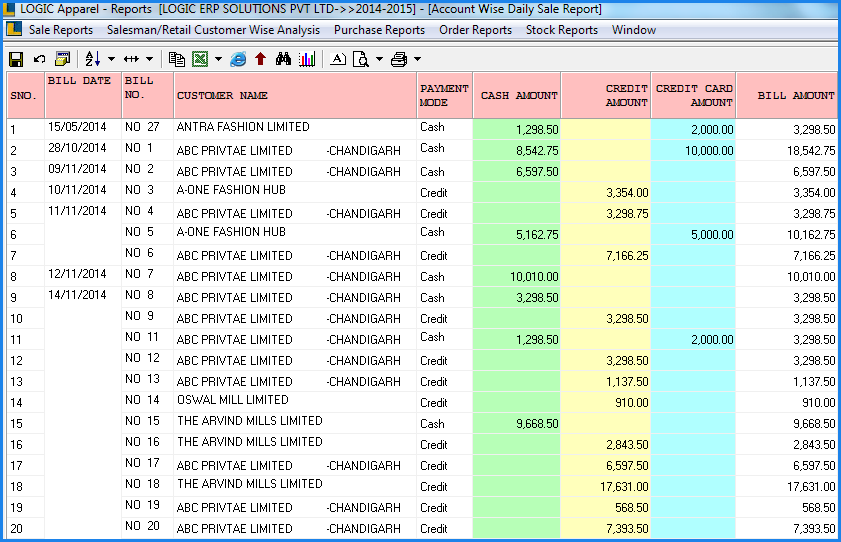
Task: Open the Window menu
Action: (634, 30)
